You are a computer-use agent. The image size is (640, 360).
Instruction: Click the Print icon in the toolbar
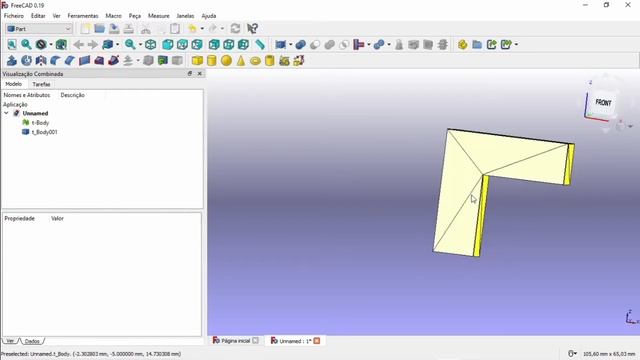tap(129, 29)
